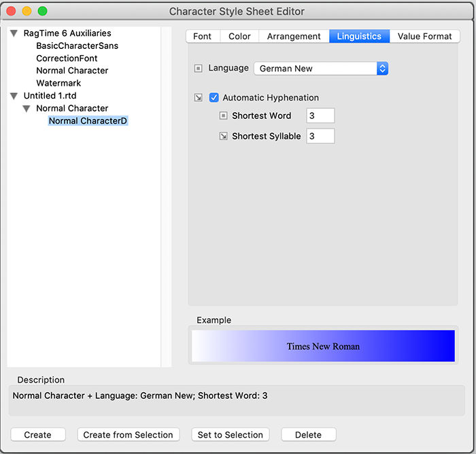Viewport: 476px width, 454px height.
Task: Select the Value Format tab
Action: pos(424,37)
